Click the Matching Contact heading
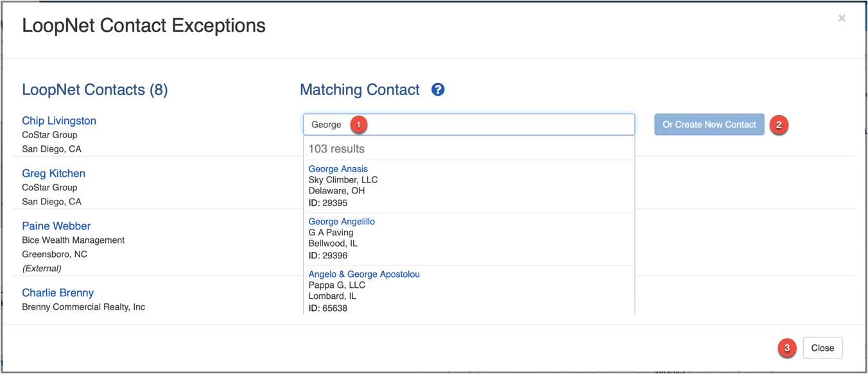The width and height of the screenshot is (868, 374). point(360,90)
